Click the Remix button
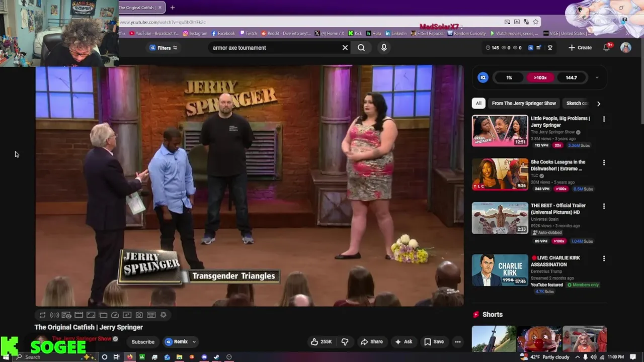This screenshot has height=362, width=644. coord(177,342)
